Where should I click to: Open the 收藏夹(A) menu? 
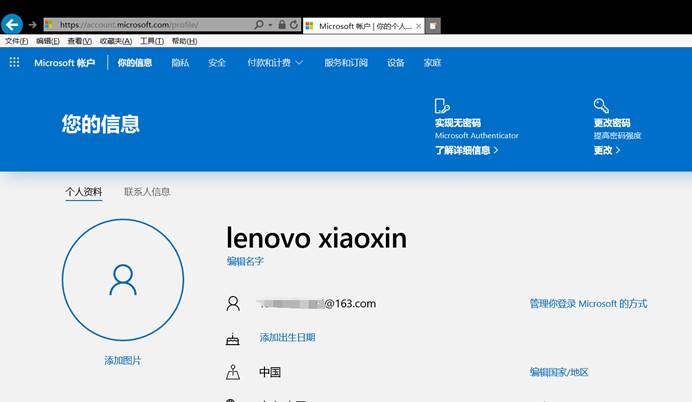[x=116, y=41]
